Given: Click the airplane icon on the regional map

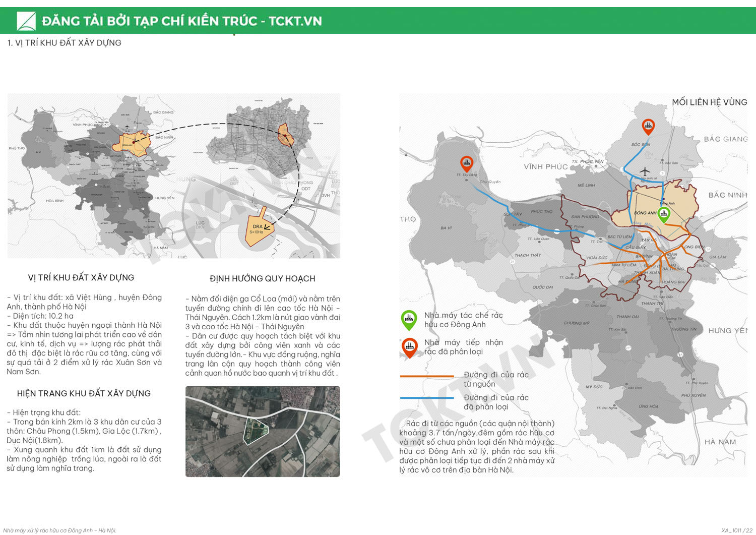Looking at the screenshot, I should (x=645, y=170).
